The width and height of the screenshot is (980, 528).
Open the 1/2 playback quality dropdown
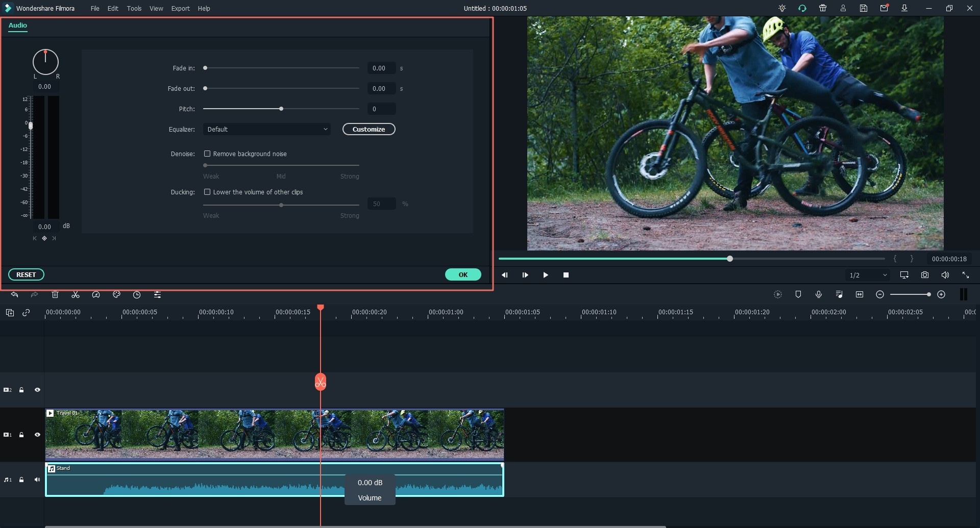tap(868, 275)
